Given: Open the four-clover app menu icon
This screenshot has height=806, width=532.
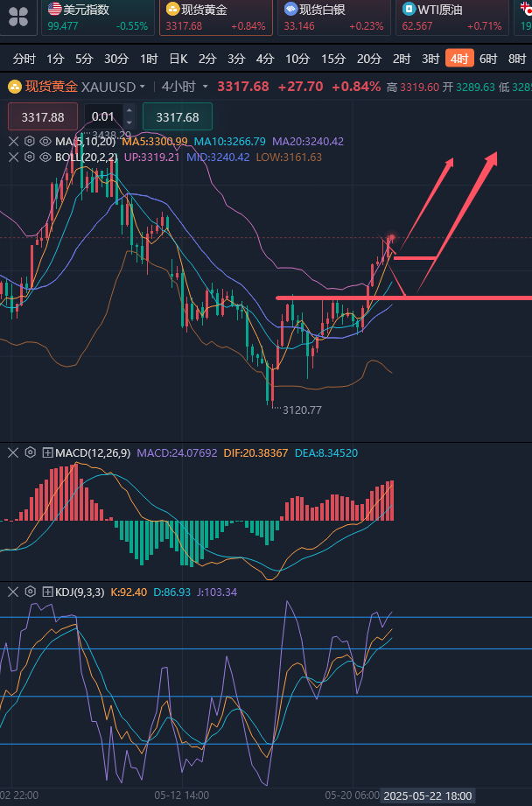Looking at the screenshot, I should tap(17, 17).
